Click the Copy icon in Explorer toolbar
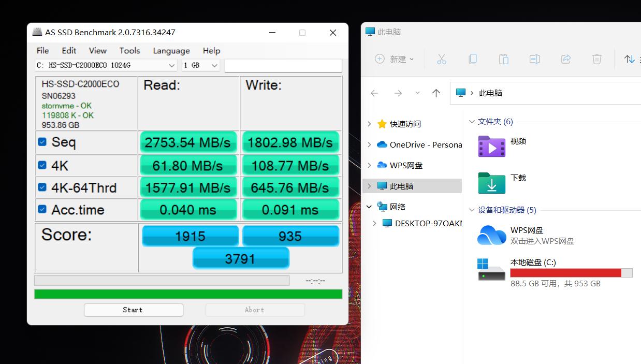Image resolution: width=641 pixels, height=364 pixels. tap(472, 59)
